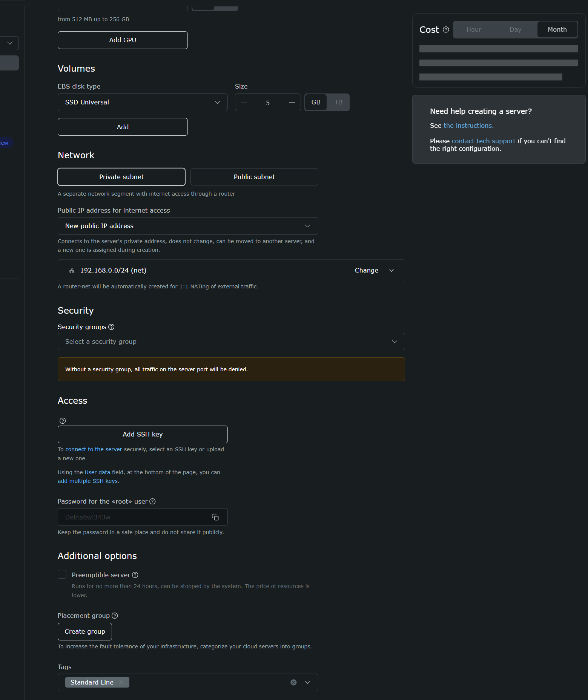The height and width of the screenshot is (700, 588).
Task: Remove the Standard Line tag
Action: (x=121, y=682)
